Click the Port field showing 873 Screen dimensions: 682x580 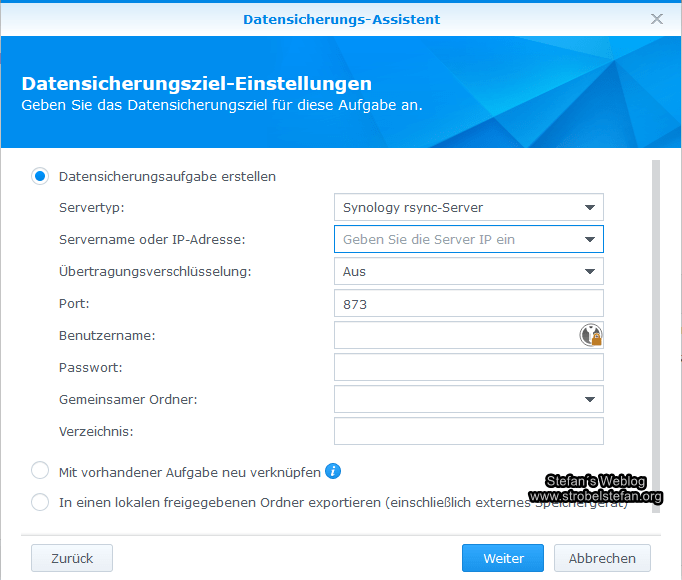469,303
